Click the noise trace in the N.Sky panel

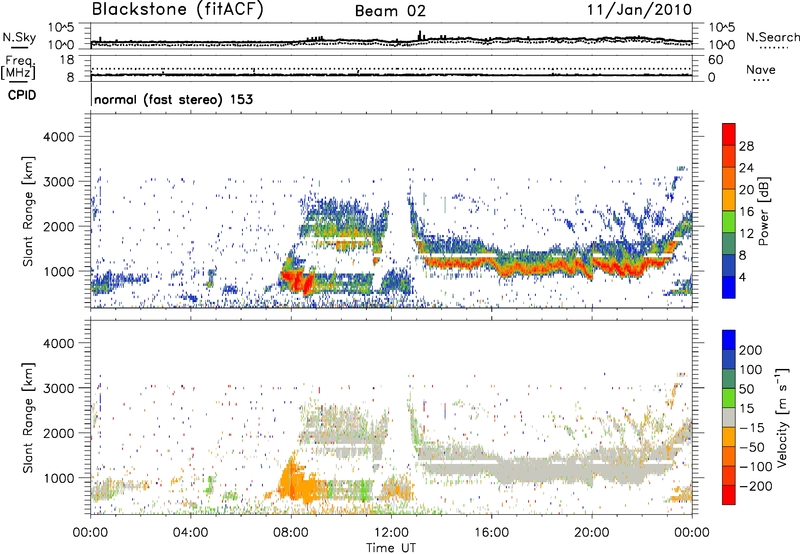click(391, 40)
